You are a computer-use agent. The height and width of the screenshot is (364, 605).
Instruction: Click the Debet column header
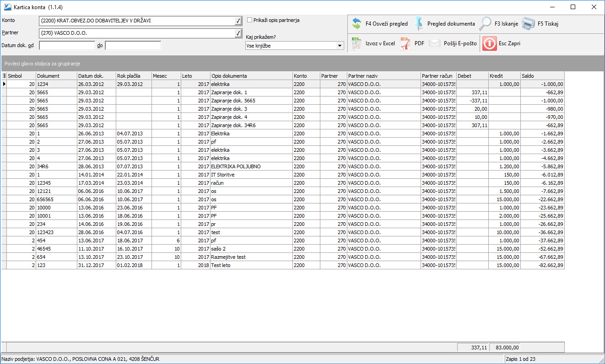pyautogui.click(x=472, y=76)
